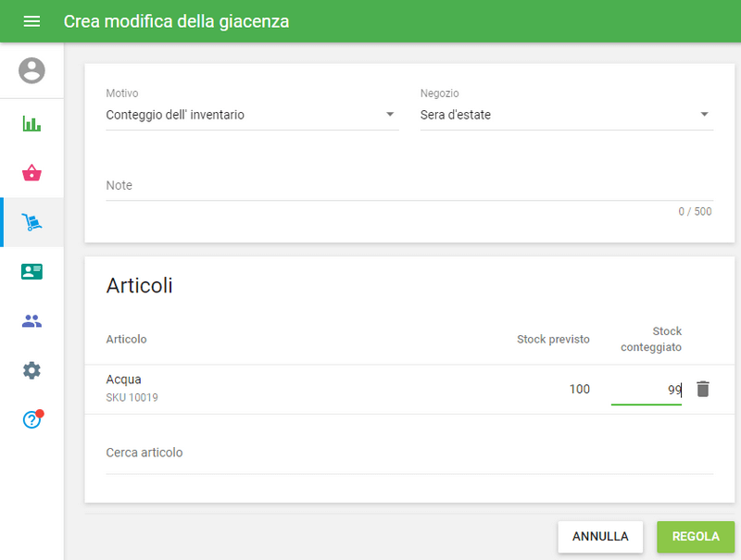Open the hamburger navigation menu
The height and width of the screenshot is (560, 741).
[31, 21]
